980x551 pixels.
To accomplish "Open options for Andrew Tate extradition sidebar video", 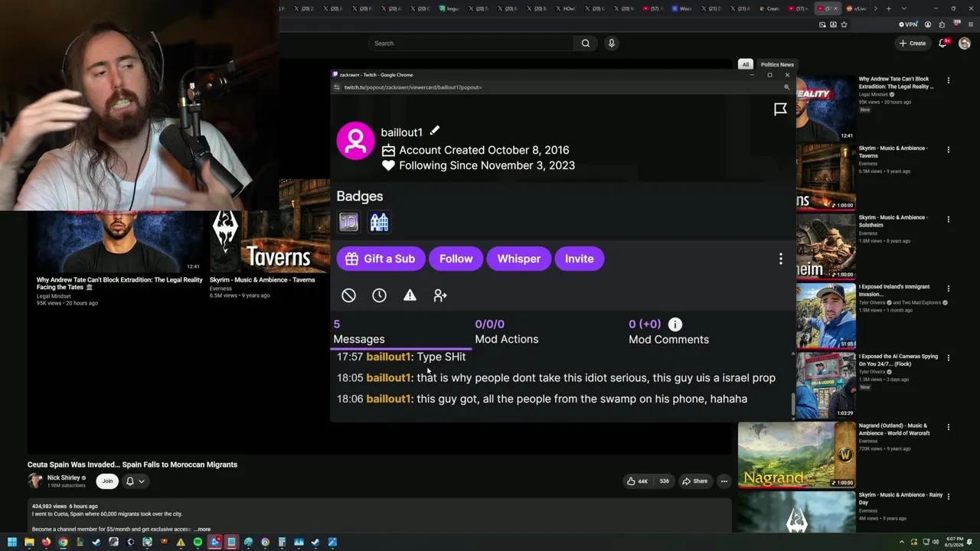I will [x=948, y=80].
